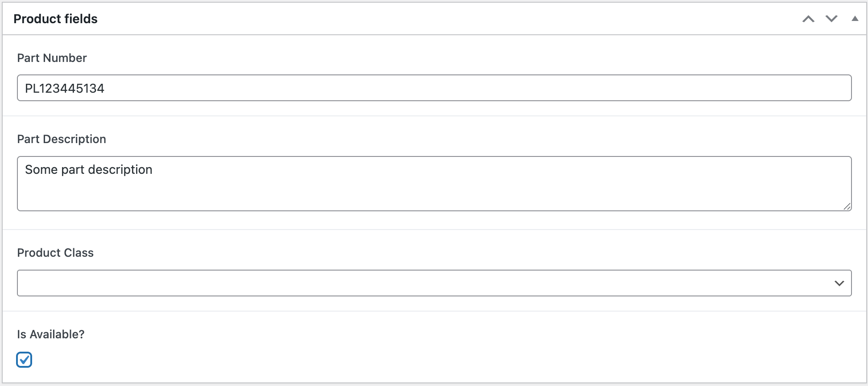Uncheck the Is Available checkbox
Image resolution: width=868 pixels, height=386 pixels.
[x=24, y=360]
